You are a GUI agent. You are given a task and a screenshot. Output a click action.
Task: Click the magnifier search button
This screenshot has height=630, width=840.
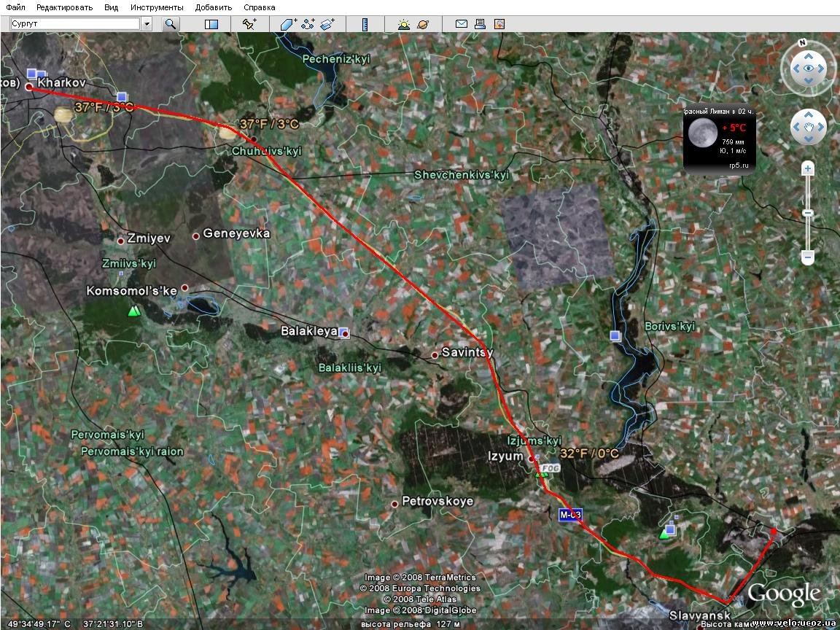click(x=171, y=23)
